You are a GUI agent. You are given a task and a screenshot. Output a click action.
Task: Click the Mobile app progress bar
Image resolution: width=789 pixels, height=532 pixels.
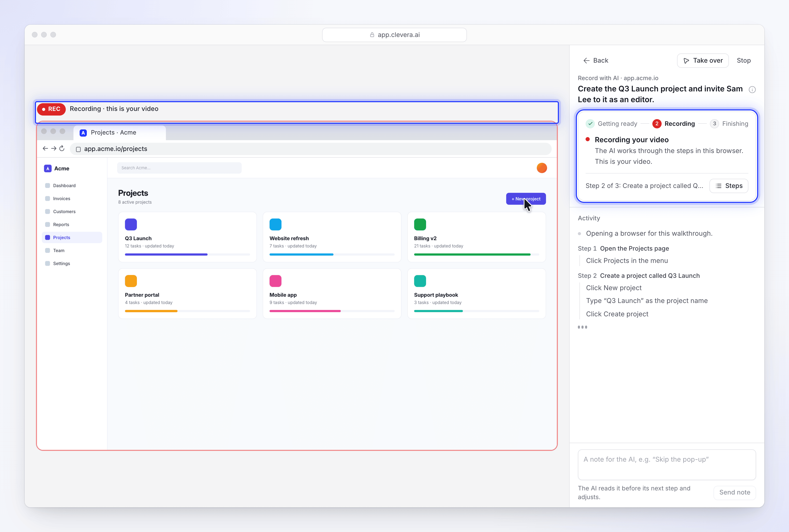[x=332, y=311]
